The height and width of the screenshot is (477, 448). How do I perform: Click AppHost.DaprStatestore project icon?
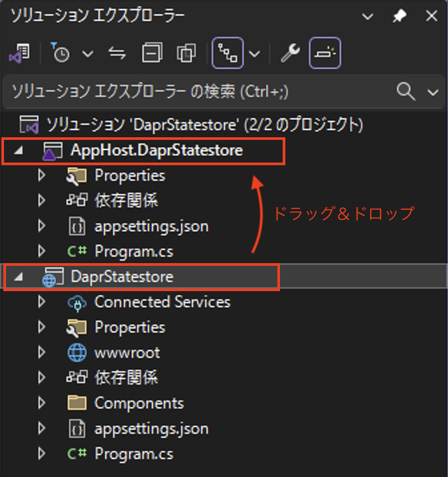(53, 151)
